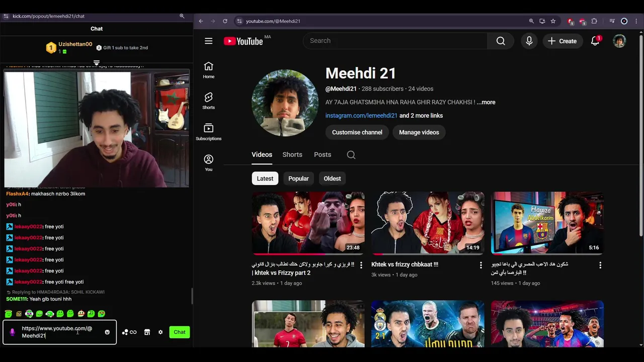Select the Oldest sort chip

click(332, 178)
